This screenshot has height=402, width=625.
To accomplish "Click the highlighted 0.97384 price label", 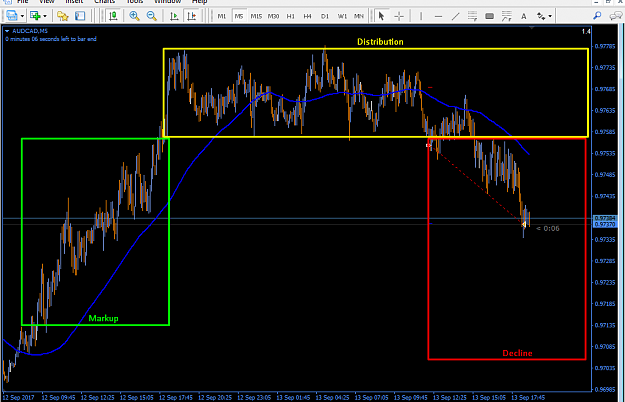I will (x=605, y=218).
